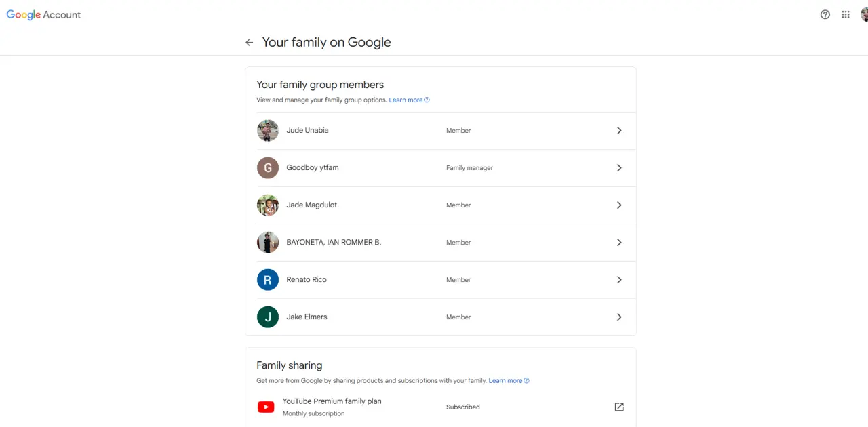Click YouTube Premium family plan title

332,401
